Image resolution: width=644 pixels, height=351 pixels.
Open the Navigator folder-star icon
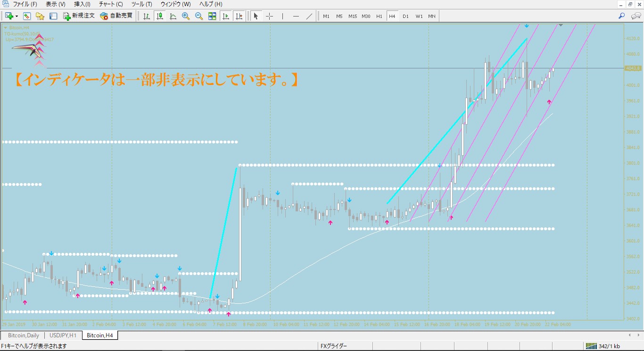click(40, 16)
